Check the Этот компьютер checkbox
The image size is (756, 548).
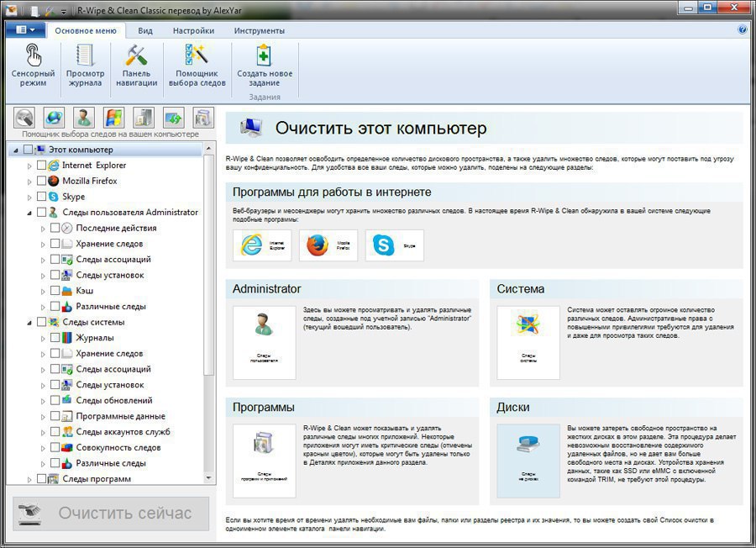pyautogui.click(x=28, y=150)
